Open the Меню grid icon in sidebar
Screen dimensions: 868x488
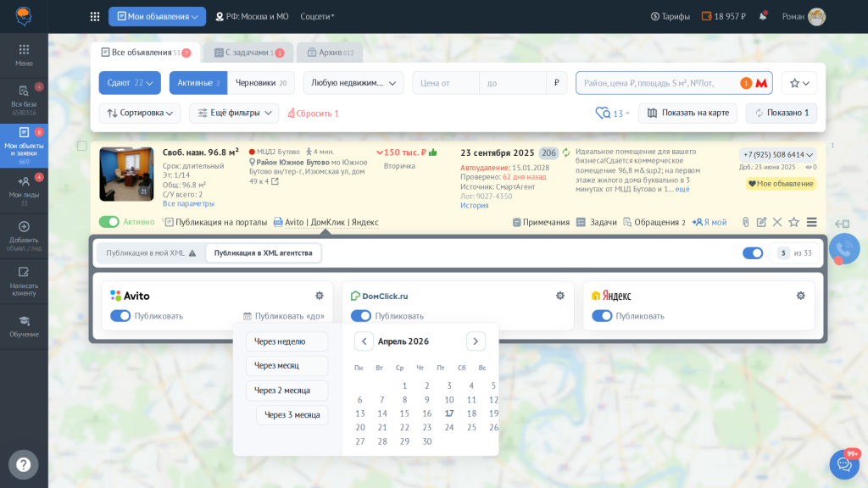pyautogui.click(x=24, y=51)
